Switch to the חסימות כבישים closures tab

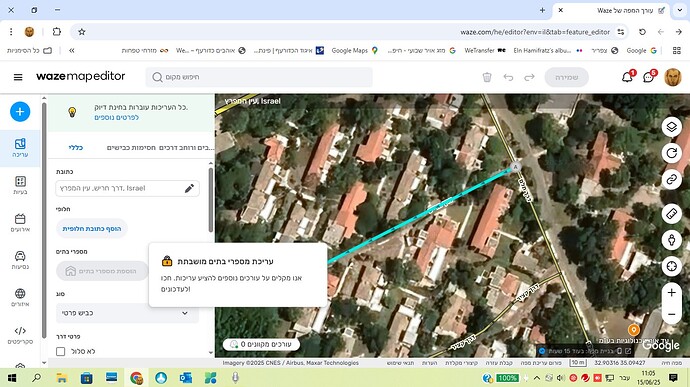pyautogui.click(x=131, y=147)
